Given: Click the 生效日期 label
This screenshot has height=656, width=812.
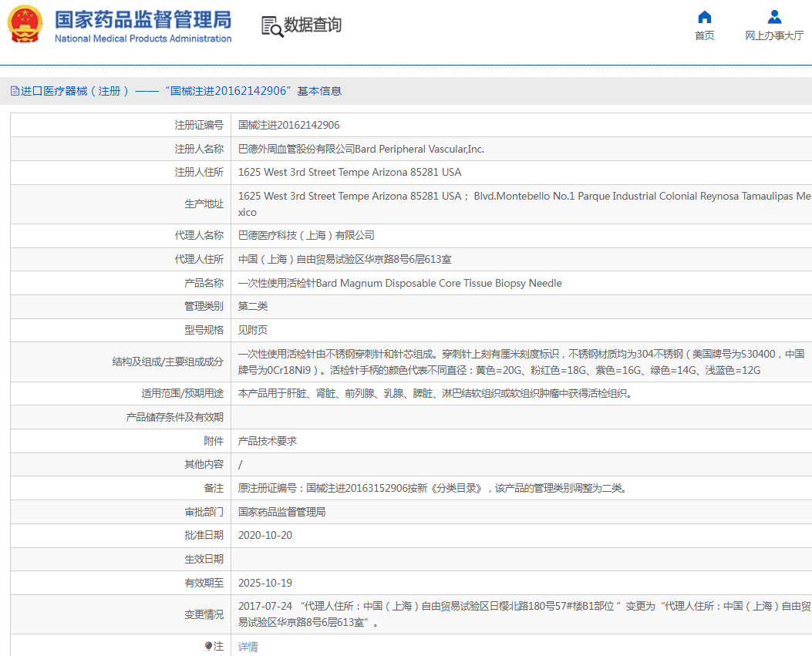Looking at the screenshot, I should click(x=204, y=559).
